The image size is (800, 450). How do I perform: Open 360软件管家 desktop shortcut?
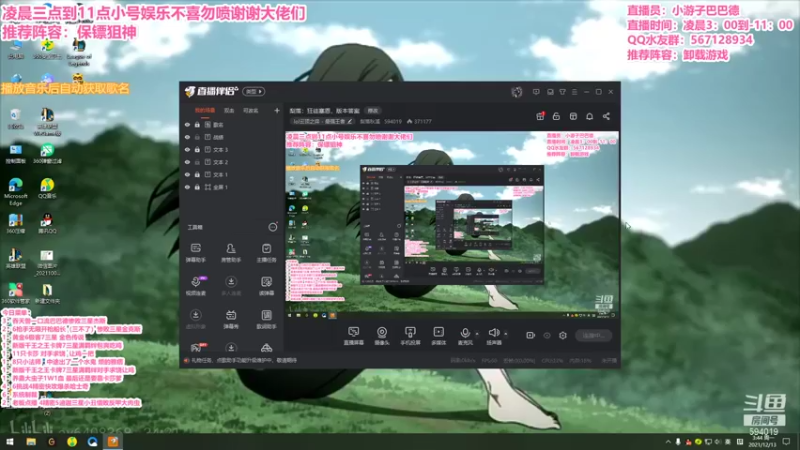click(15, 294)
